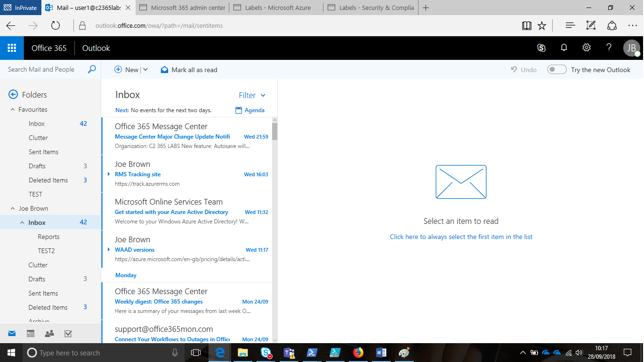Click here to always select first item
Image resolution: width=644 pixels, height=362 pixels.
[461, 237]
